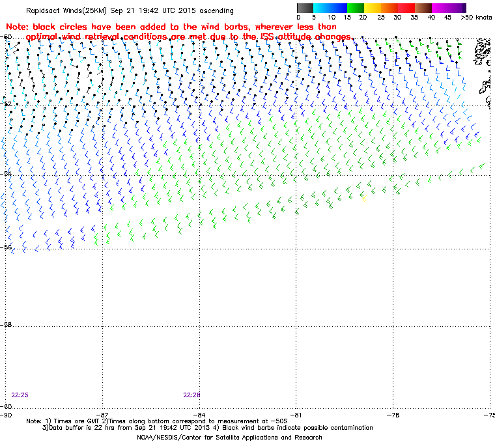Click the cyan-blue 5-15 knots color segment

pos(330,8)
